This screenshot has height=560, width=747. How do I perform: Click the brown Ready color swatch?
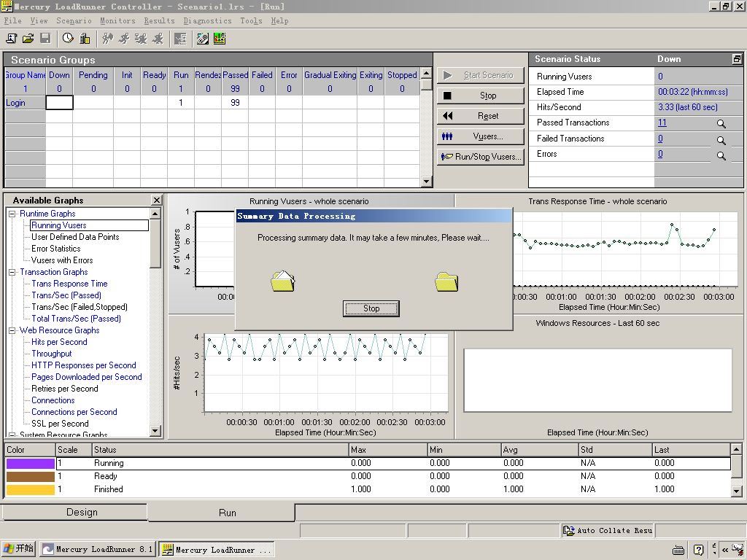pos(30,476)
